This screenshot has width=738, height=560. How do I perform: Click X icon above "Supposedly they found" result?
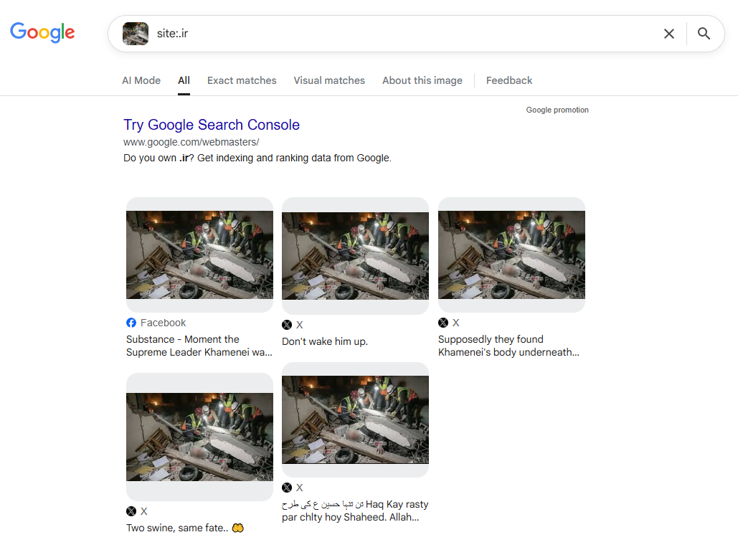tap(443, 323)
